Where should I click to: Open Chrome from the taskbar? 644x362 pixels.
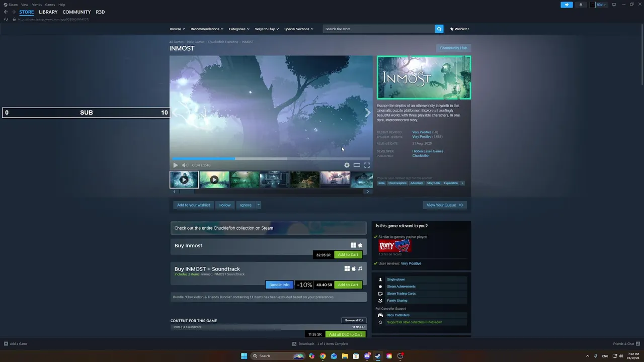click(323, 356)
